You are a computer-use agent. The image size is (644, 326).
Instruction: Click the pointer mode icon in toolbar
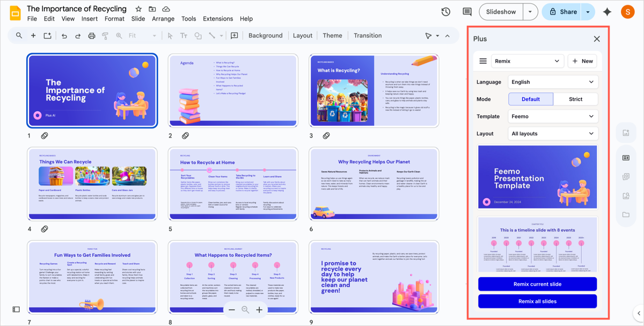coord(428,35)
